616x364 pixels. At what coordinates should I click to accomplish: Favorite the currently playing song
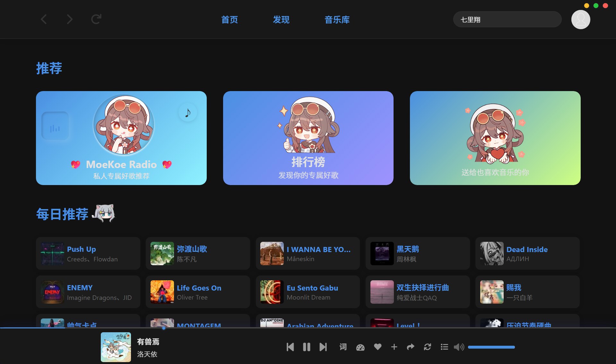coord(377,347)
